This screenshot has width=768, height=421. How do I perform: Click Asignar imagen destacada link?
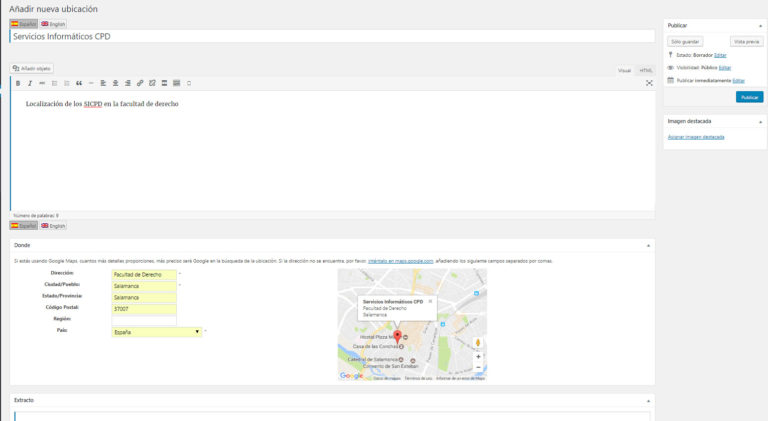pos(695,137)
